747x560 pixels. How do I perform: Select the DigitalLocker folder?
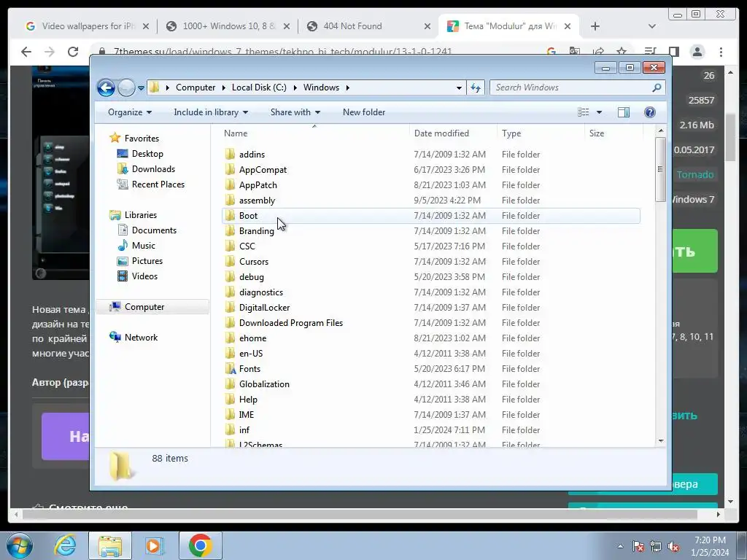pos(264,308)
